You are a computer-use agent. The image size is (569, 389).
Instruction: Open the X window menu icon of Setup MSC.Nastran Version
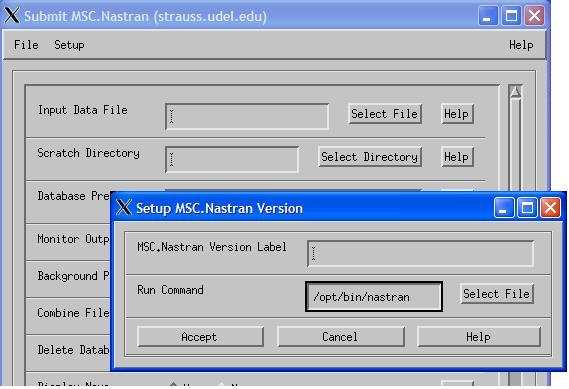[x=124, y=208]
